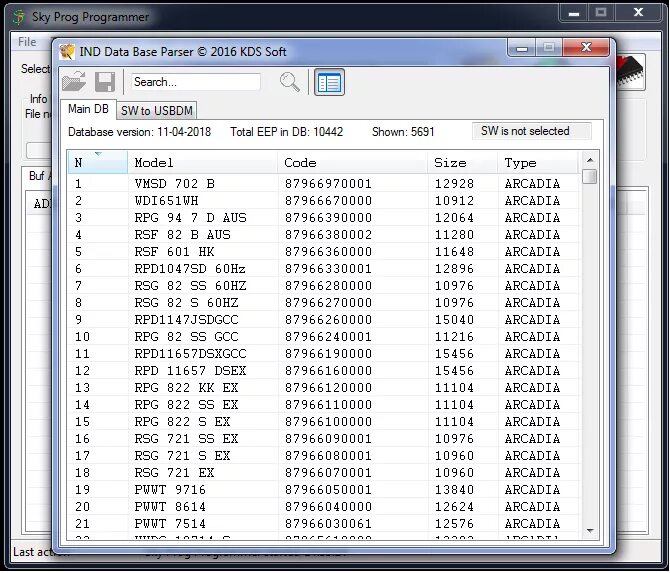Click size cell 12624
The height and width of the screenshot is (573, 670).
[x=454, y=507]
